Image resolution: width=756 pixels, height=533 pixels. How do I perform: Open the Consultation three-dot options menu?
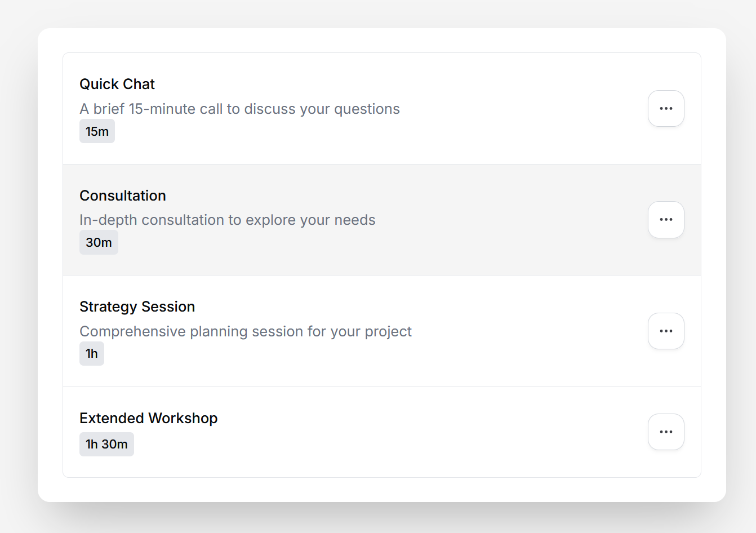tap(666, 220)
